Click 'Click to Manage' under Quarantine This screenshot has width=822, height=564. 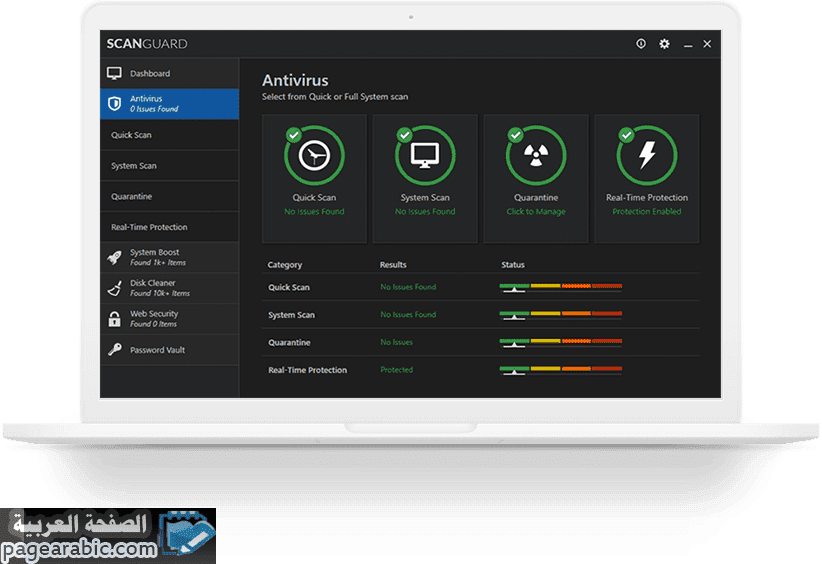pyautogui.click(x=536, y=212)
